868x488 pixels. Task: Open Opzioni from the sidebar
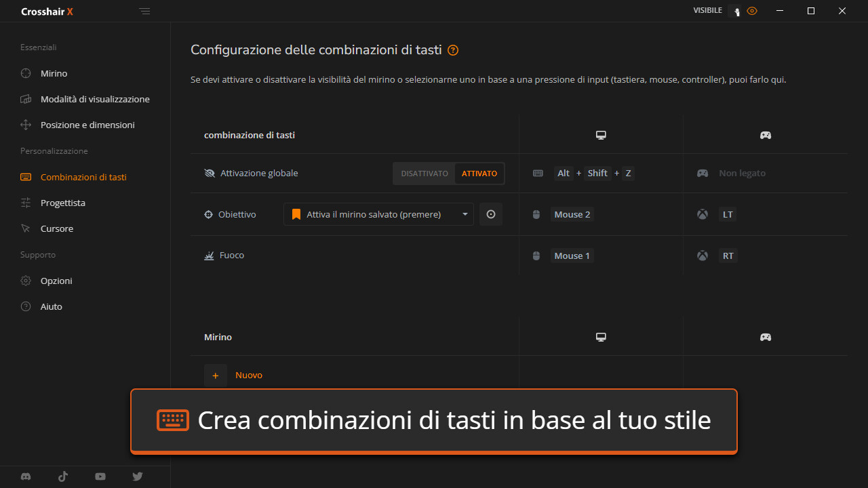[x=55, y=281]
